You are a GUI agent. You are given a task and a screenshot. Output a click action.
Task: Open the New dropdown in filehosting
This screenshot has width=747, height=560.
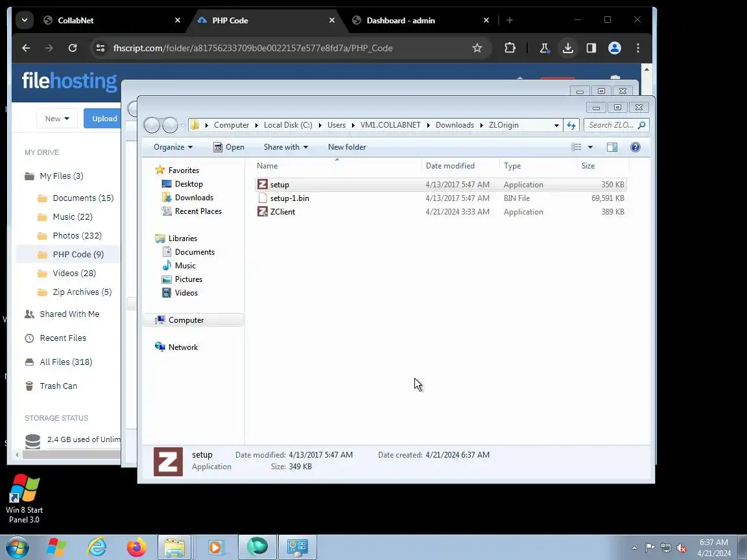(56, 119)
